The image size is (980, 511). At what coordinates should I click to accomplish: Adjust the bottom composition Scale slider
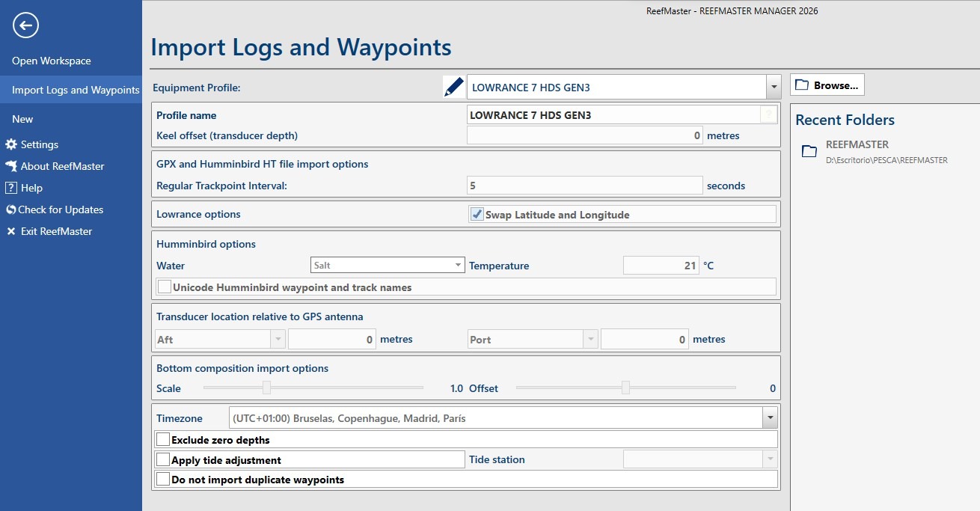pyautogui.click(x=268, y=388)
